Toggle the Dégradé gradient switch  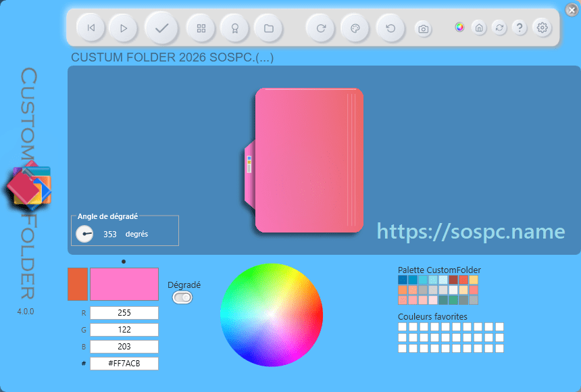[182, 297]
